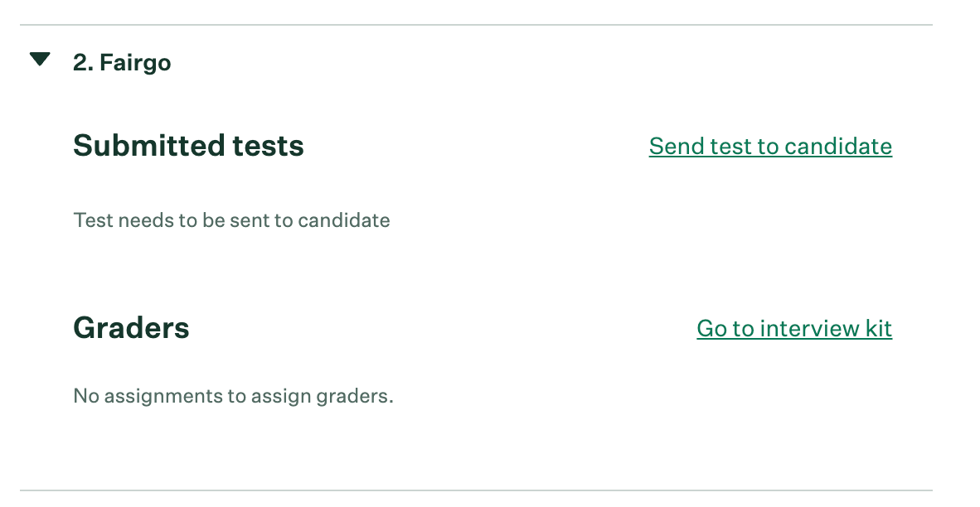Click "Test needs to be sent to candidate" text

pyautogui.click(x=231, y=220)
